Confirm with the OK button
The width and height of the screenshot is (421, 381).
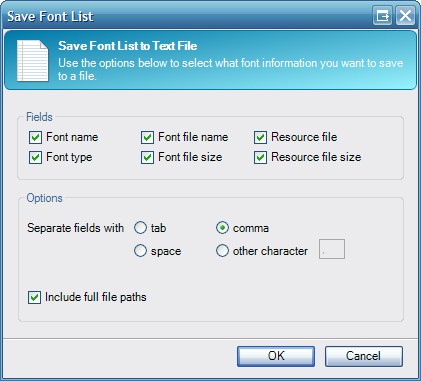[x=276, y=356]
